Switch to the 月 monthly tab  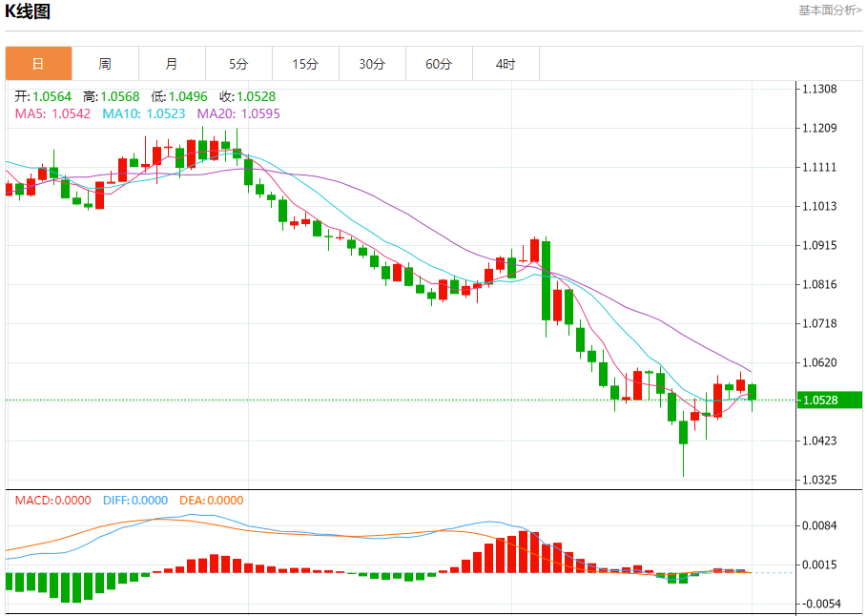click(172, 64)
